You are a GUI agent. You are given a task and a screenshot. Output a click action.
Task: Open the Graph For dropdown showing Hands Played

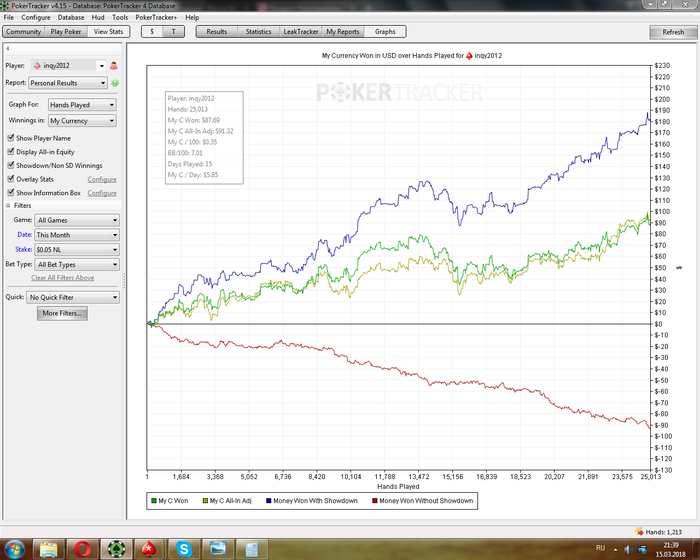point(82,105)
